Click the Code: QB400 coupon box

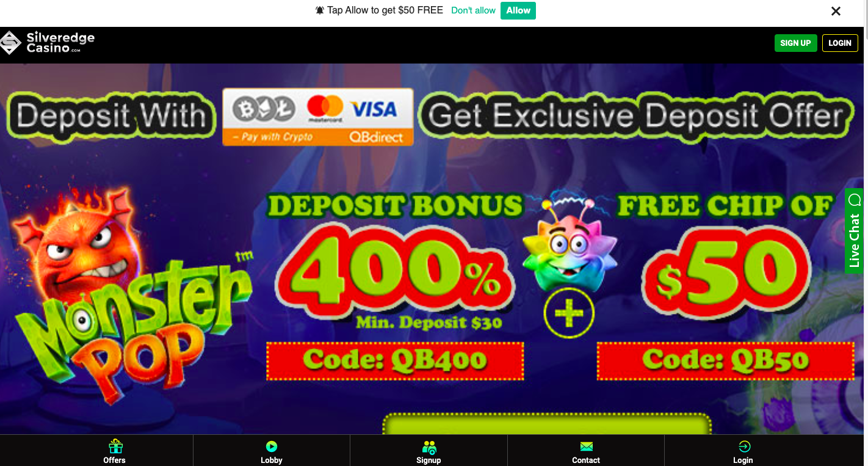pos(395,361)
